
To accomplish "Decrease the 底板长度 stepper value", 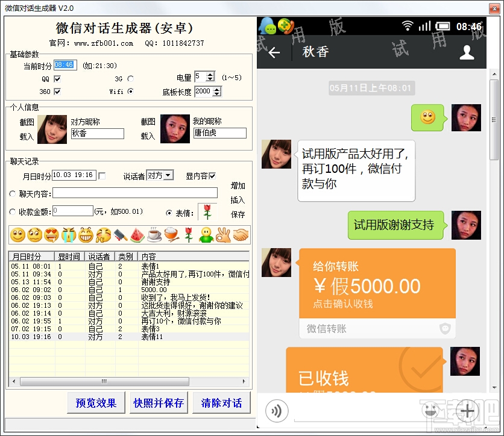I will pyautogui.click(x=217, y=94).
